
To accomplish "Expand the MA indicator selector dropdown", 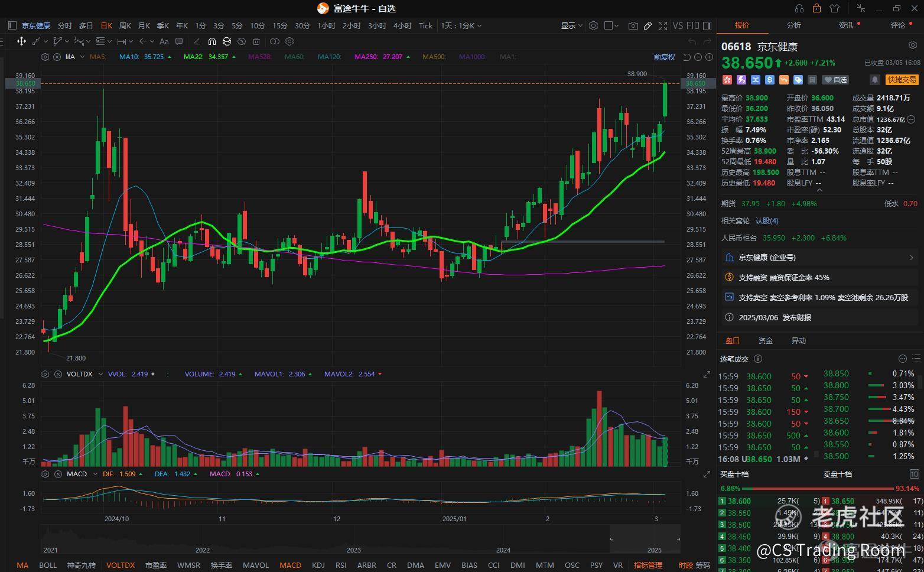I will (x=81, y=57).
